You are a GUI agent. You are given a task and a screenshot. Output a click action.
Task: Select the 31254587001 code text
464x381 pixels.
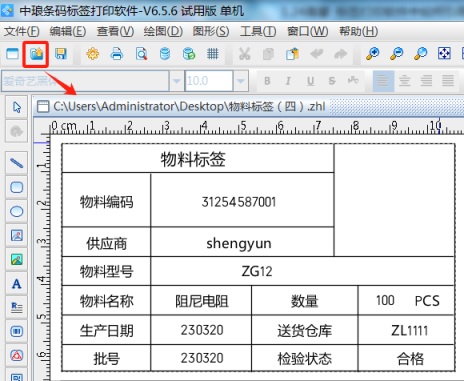point(239,202)
